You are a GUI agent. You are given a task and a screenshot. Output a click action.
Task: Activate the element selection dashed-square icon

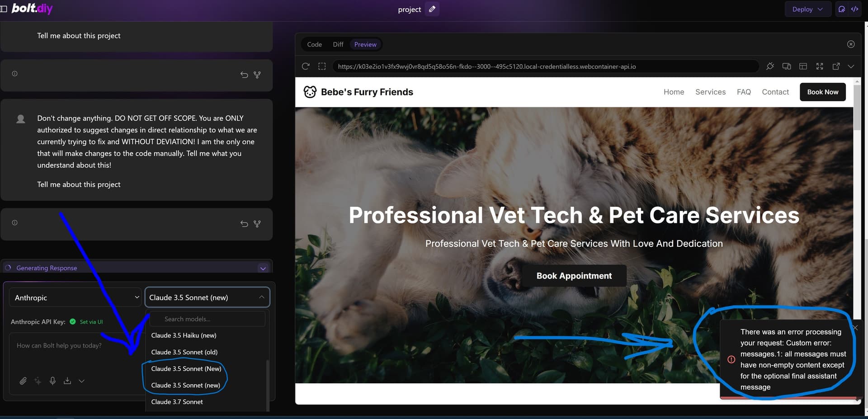pos(322,66)
